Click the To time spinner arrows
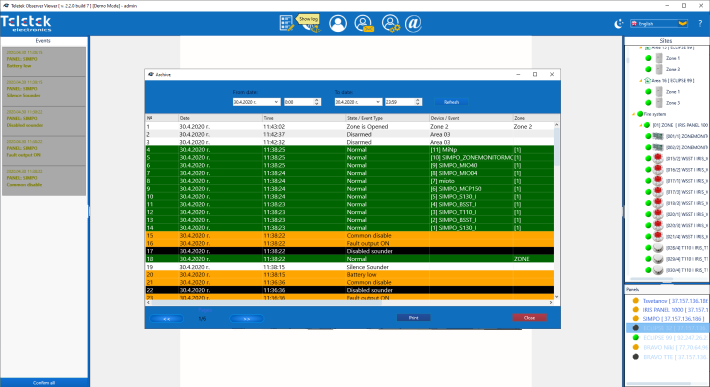 (418, 102)
